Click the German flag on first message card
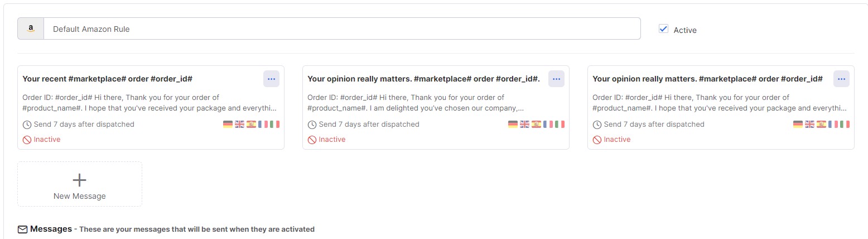868x239 pixels. [x=228, y=124]
